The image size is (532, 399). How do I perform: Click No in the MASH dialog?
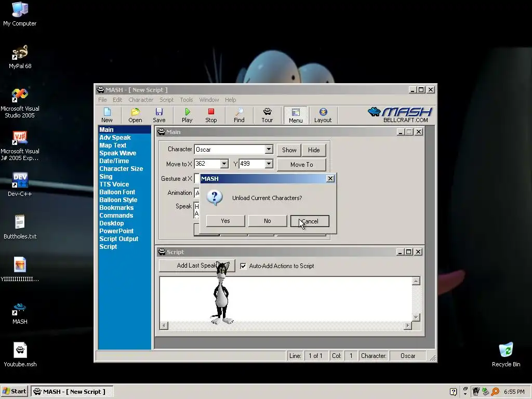click(x=268, y=221)
